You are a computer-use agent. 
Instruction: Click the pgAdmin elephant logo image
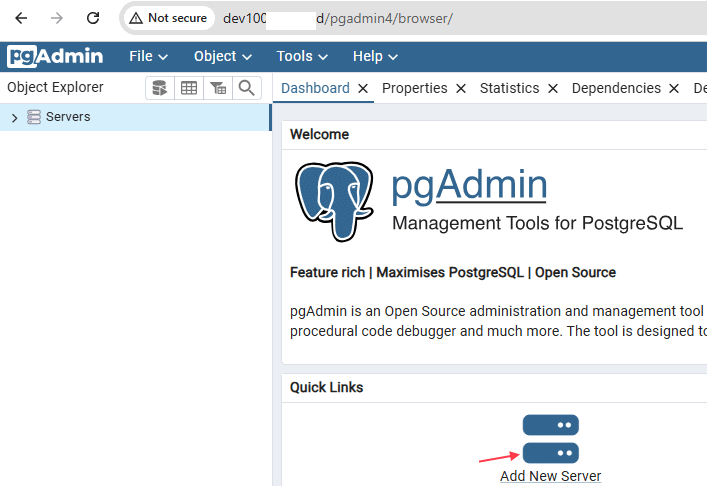click(x=334, y=201)
